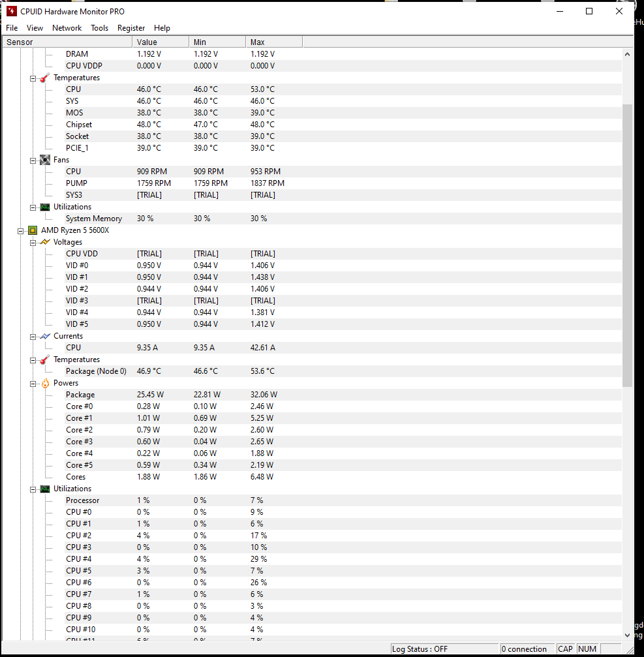Click the thermometer icon above Package (Node 0)
Screen dimensions: 644x657
[45, 359]
